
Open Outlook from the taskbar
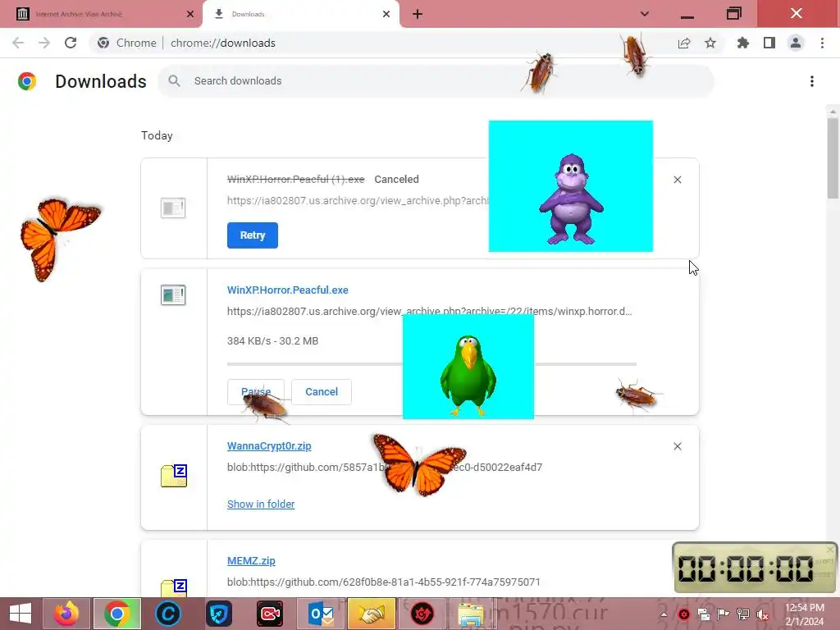tap(321, 614)
